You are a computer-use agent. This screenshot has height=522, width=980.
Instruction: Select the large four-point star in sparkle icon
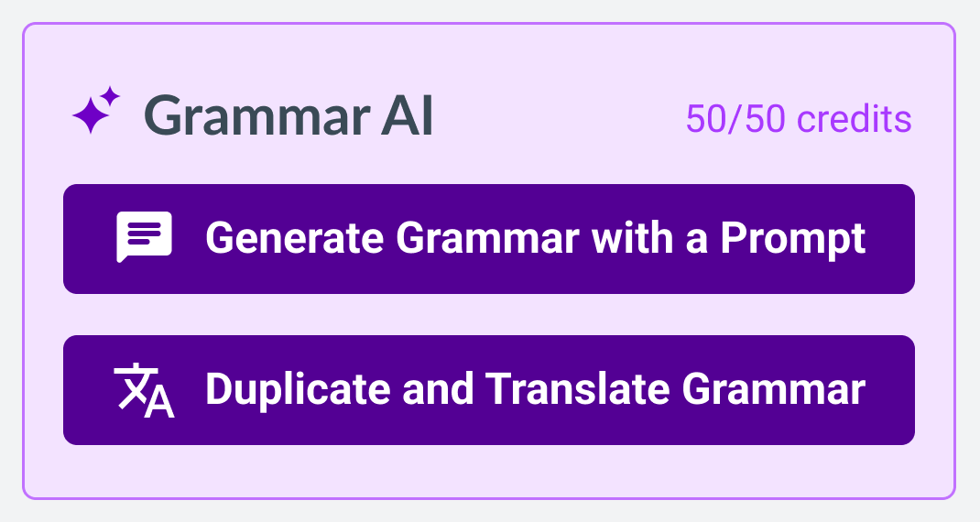coord(92,115)
